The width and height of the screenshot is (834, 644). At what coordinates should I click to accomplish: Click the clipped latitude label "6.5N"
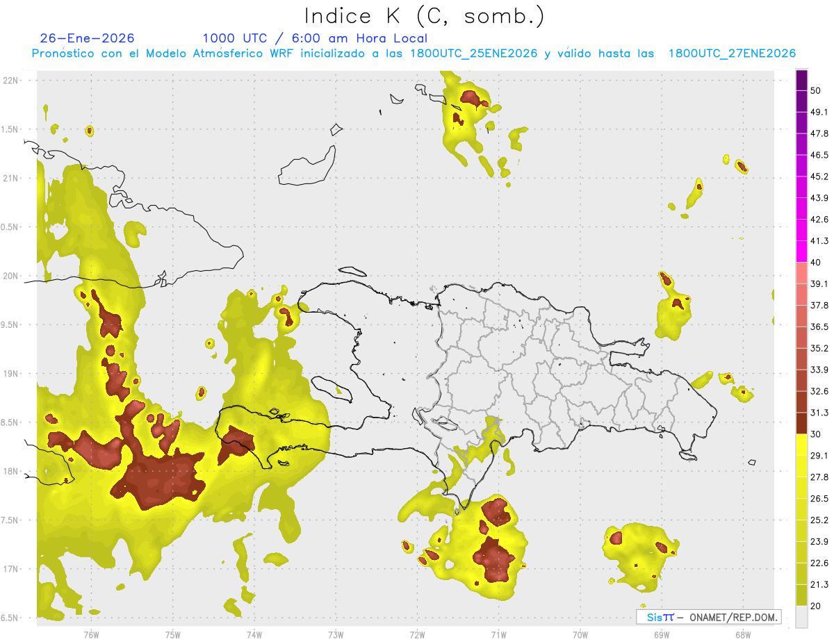[x=10, y=618]
